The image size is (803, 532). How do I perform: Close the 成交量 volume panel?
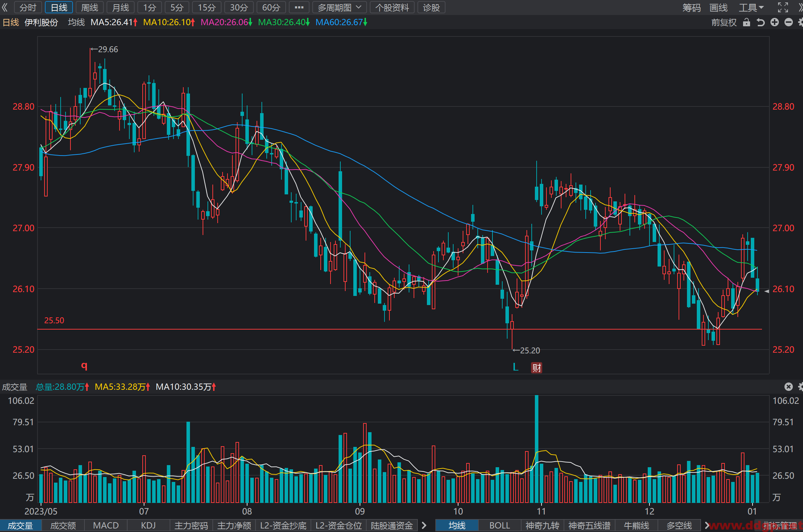click(x=789, y=387)
